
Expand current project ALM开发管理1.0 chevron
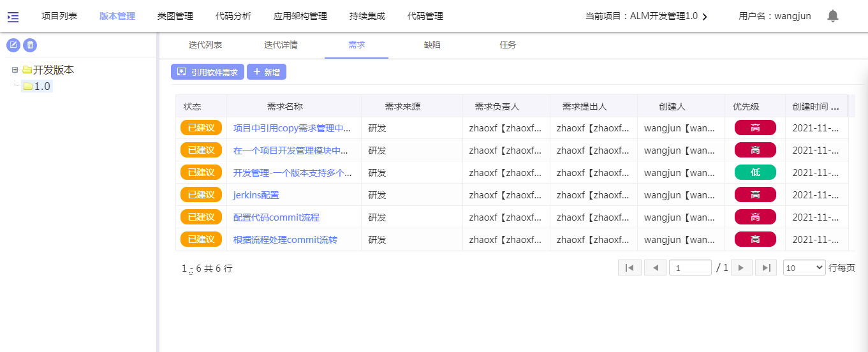point(705,17)
